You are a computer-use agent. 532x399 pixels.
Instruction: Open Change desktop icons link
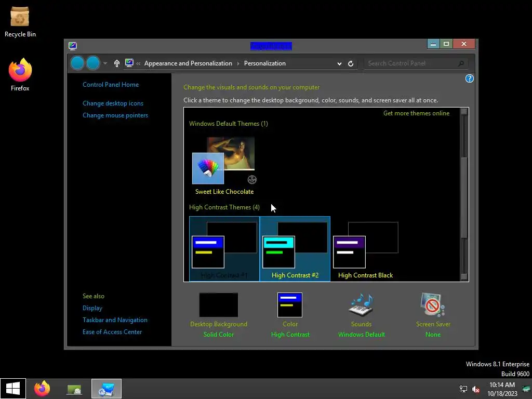pos(113,103)
